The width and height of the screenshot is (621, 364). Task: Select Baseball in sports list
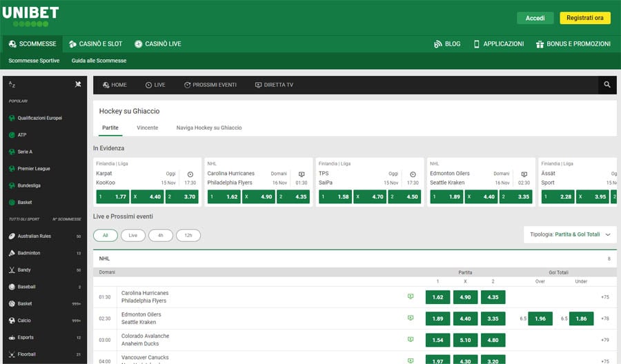point(45,287)
